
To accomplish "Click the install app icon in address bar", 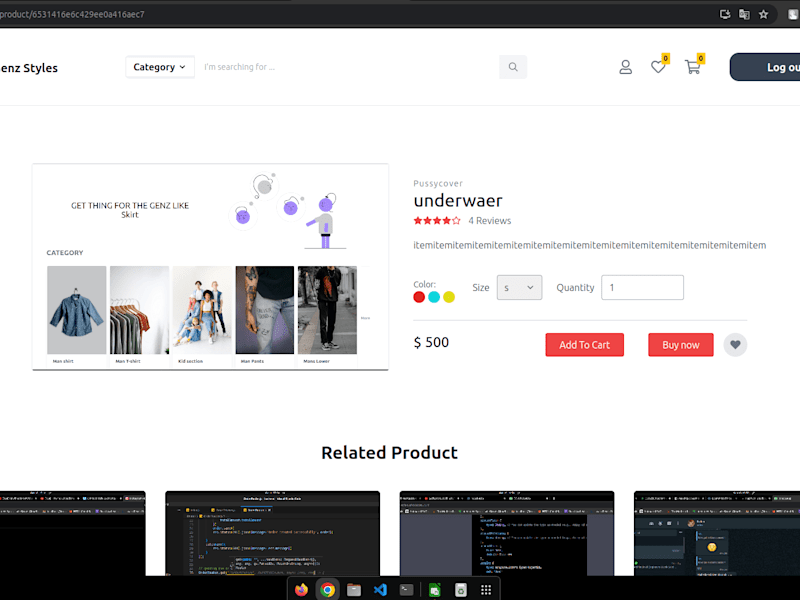I will click(x=724, y=14).
